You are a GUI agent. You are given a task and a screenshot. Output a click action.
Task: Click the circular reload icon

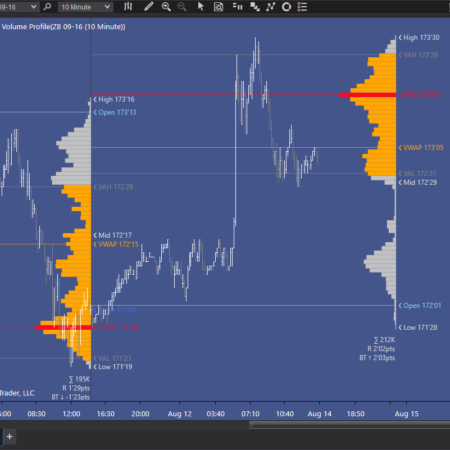click(286, 7)
